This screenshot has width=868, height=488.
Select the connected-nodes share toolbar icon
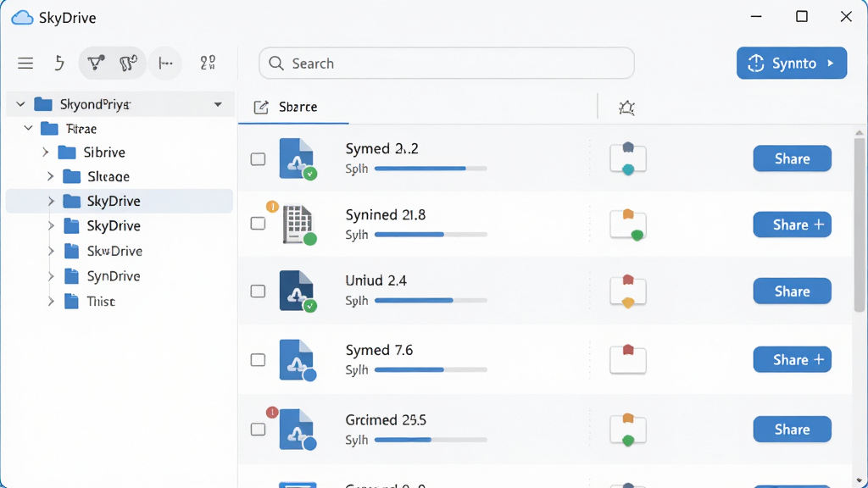96,63
